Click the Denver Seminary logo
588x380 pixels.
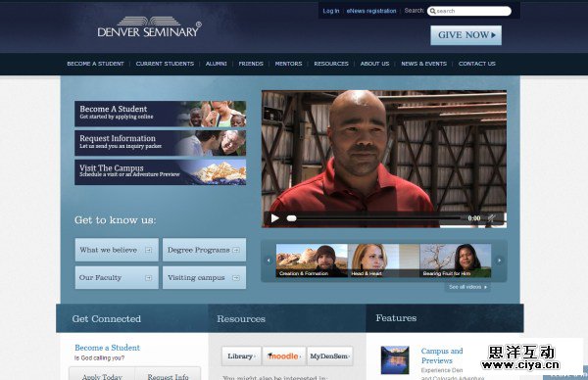pyautogui.click(x=149, y=27)
